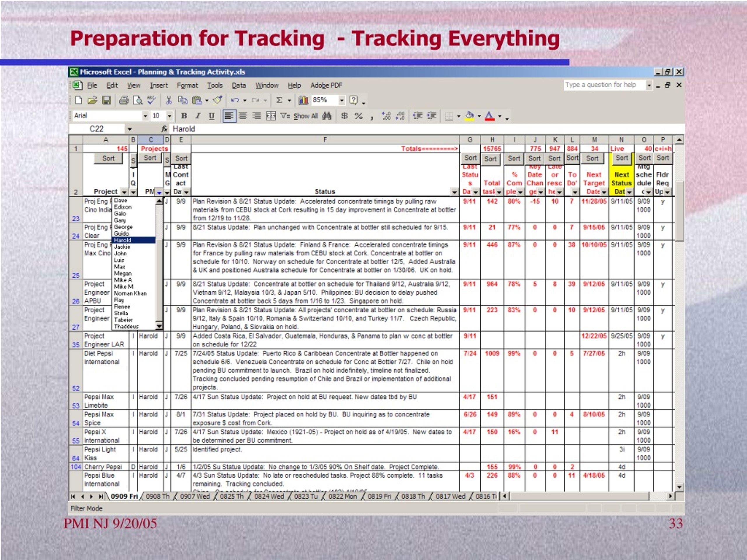Screen dimensions: 747x560
Task: Apply Percent style format
Action: (359, 116)
